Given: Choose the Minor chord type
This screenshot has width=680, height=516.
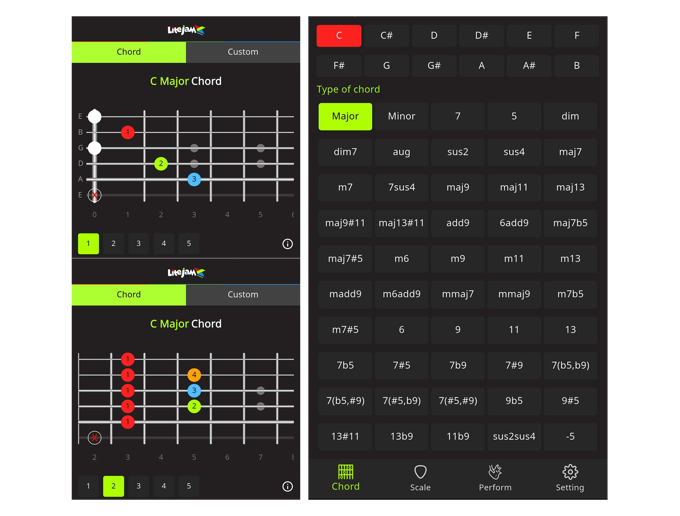Looking at the screenshot, I should coord(401,116).
